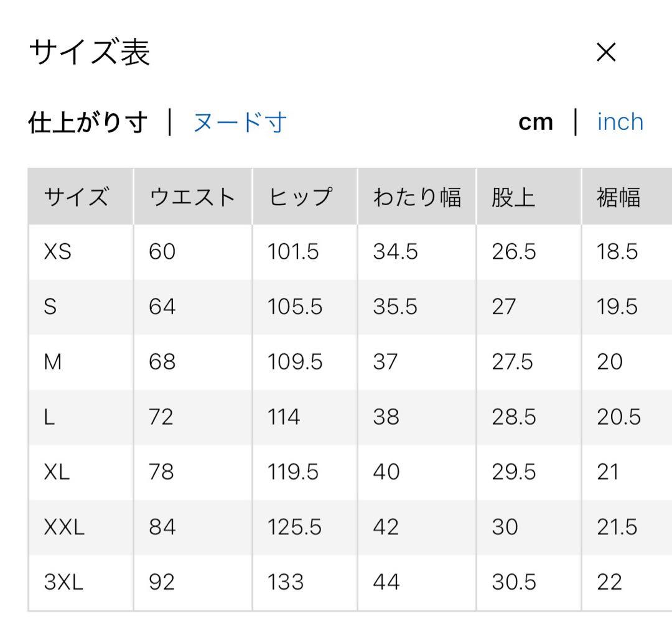Select the 3XL size row label
The image size is (672, 617).
click(x=63, y=582)
